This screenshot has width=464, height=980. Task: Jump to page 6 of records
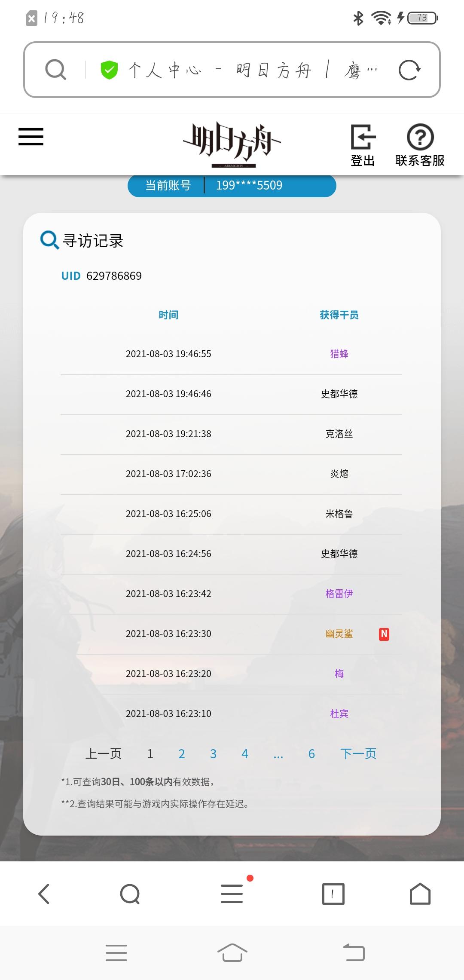coord(311,753)
